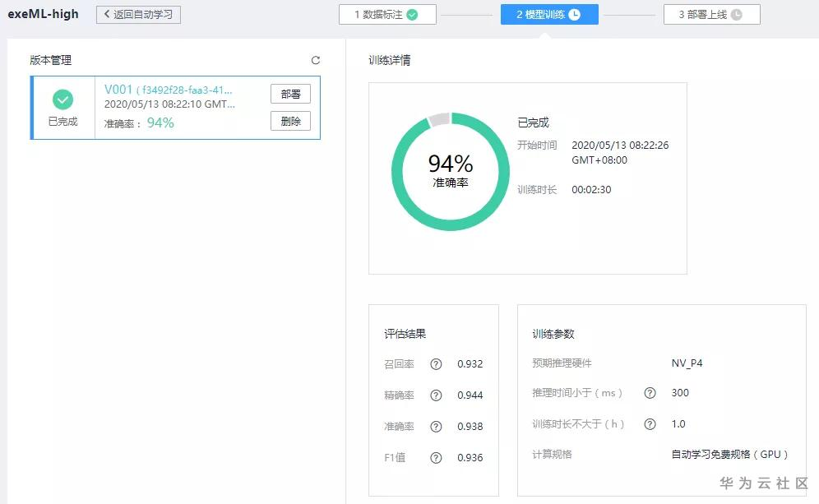Click the start time 2020/05/13 08:22:26 value

pos(620,152)
